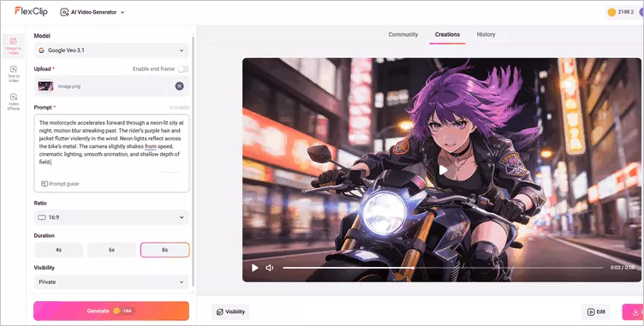Seek on the video progress bar

coord(443,268)
